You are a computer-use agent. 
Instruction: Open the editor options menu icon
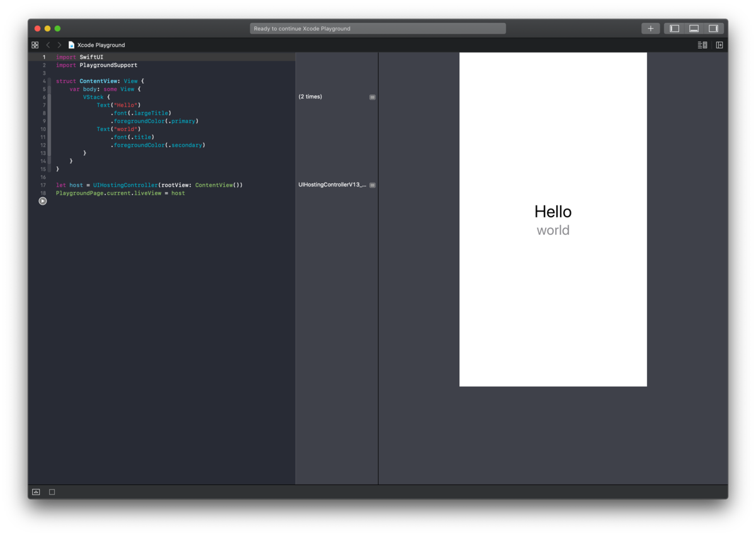click(702, 45)
